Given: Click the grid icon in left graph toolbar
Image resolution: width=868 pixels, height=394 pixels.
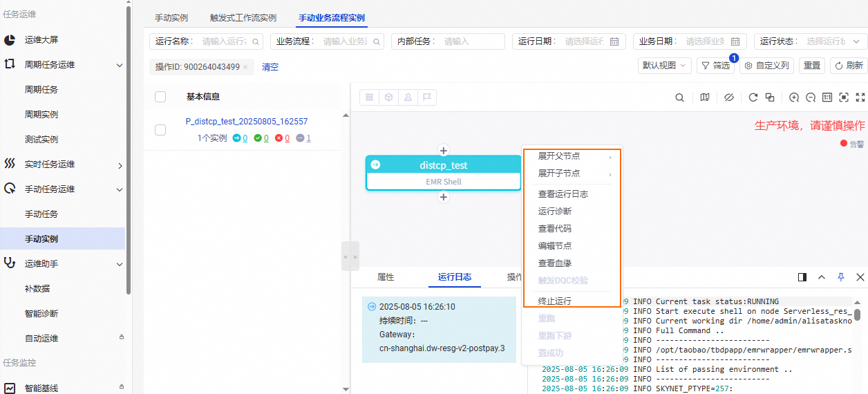Looking at the screenshot, I should click(x=370, y=97).
